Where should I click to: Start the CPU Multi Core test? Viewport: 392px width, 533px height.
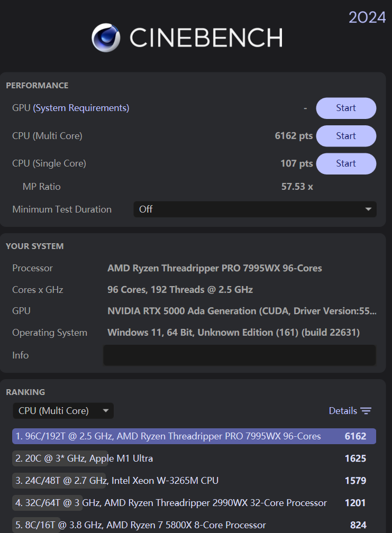pos(346,136)
